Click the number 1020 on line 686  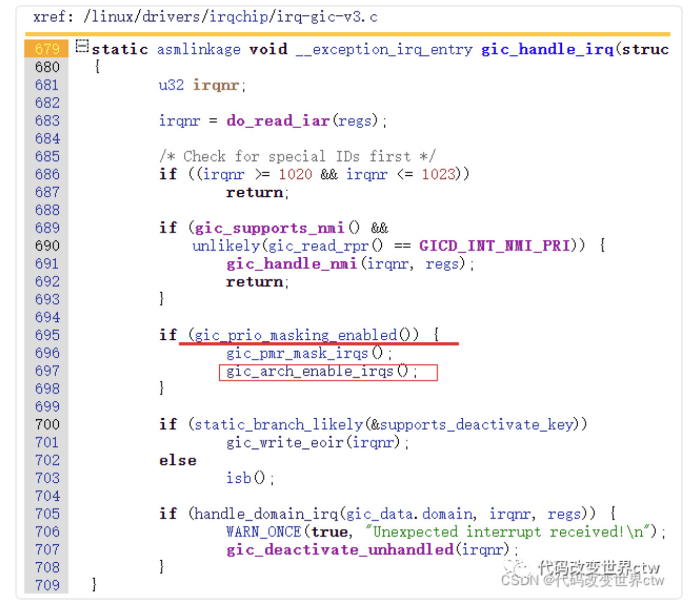(x=295, y=174)
